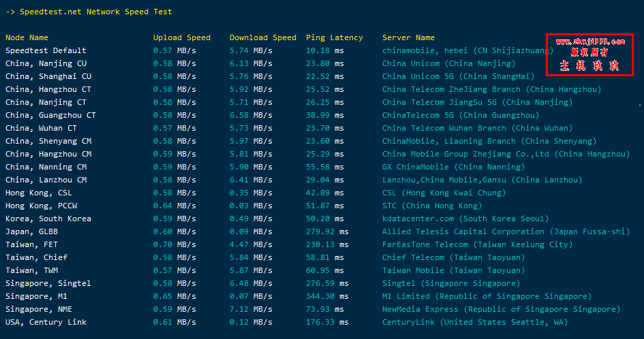Screen dimensions: 644x339
Task: Click the 0.03 MB/s download value
Action: [x=251, y=206]
